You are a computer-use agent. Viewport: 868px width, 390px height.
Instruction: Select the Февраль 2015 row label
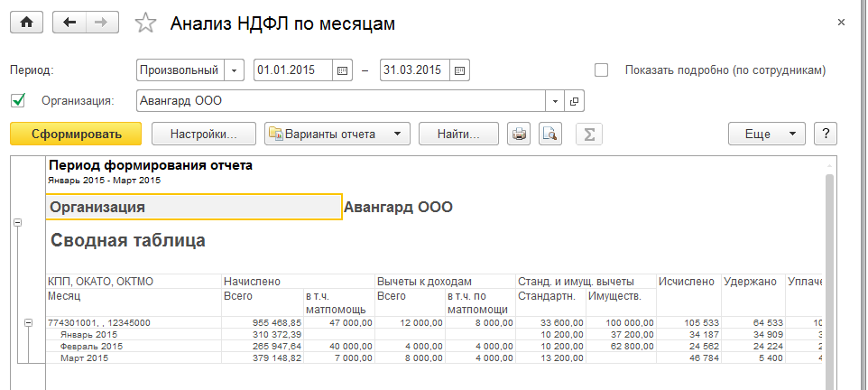(91, 347)
